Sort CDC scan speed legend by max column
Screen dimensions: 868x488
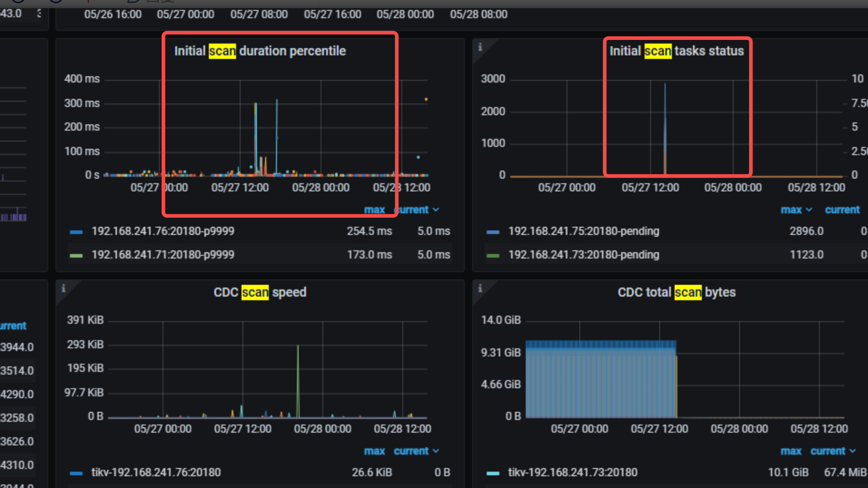tap(374, 451)
